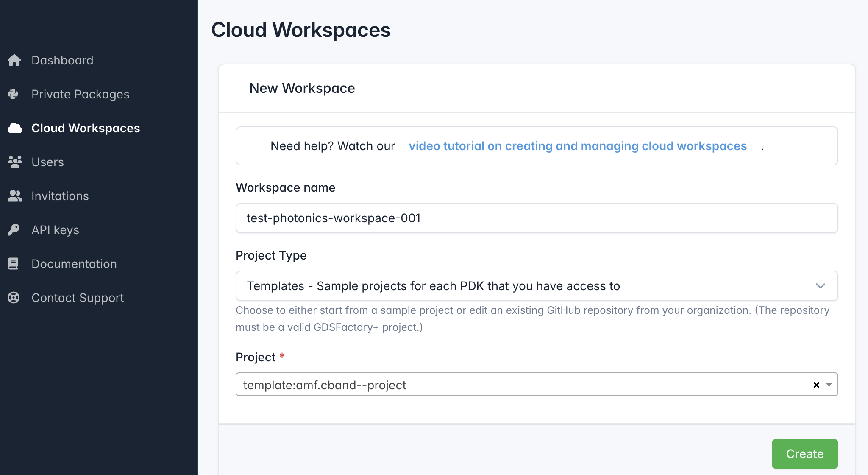Screen dimensions: 868x475
Task: Clear the selected template:amf.cband--project
Action: pyautogui.click(x=815, y=385)
